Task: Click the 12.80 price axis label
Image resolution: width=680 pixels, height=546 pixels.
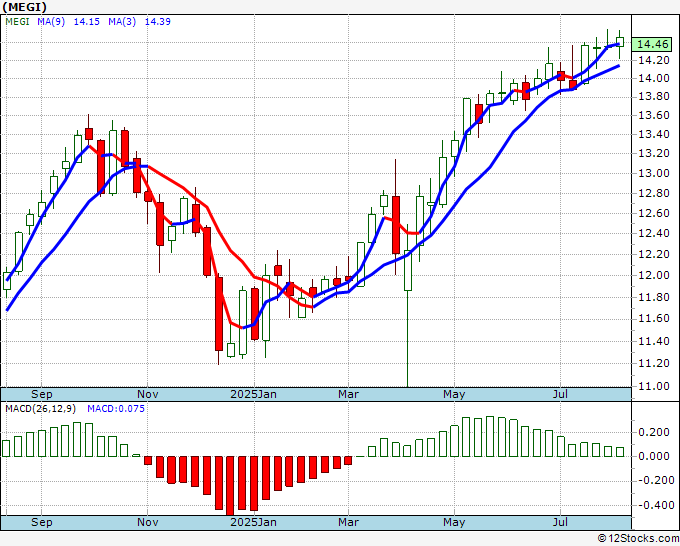Action: tap(653, 193)
